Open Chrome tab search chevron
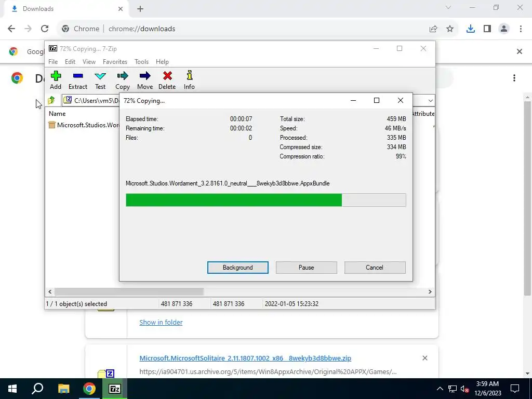 (x=448, y=7)
